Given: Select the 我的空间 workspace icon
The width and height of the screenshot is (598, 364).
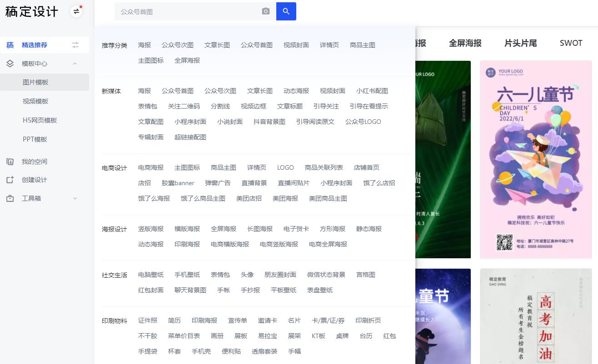Looking at the screenshot, I should pos(10,161).
